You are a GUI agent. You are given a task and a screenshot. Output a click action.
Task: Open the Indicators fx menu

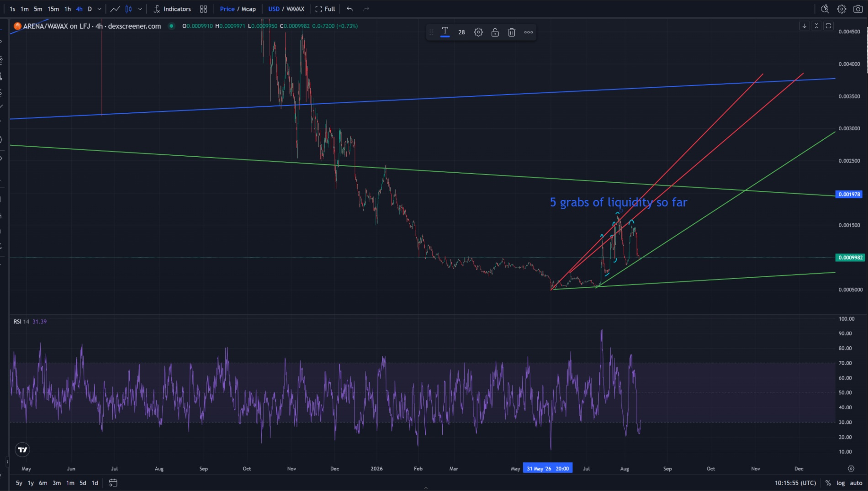click(172, 9)
